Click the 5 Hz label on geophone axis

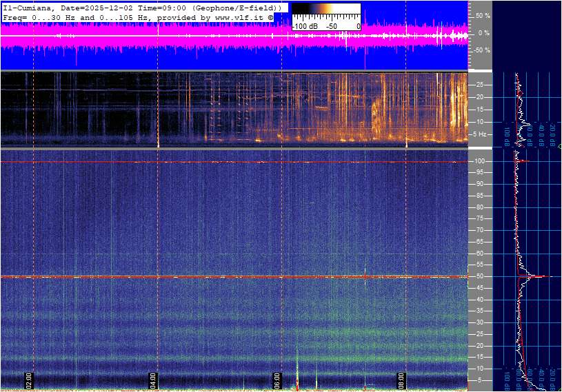pyautogui.click(x=480, y=134)
